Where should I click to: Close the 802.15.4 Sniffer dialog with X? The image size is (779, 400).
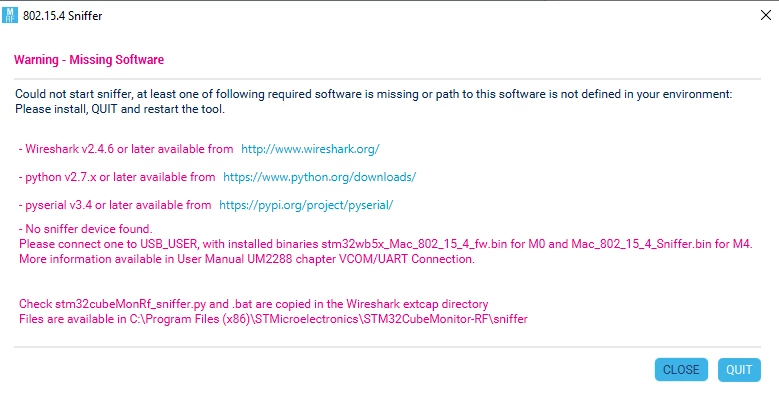(x=766, y=15)
